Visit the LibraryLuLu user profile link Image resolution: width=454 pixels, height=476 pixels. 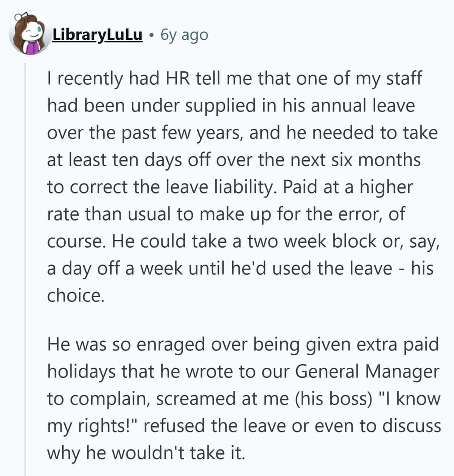click(x=97, y=35)
